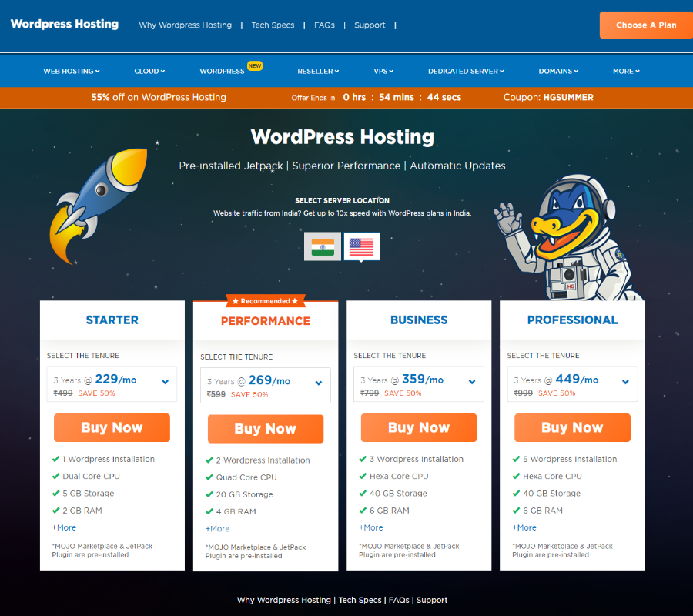Open the WordPress nav item
Screen dimensions: 693x616
(222, 71)
